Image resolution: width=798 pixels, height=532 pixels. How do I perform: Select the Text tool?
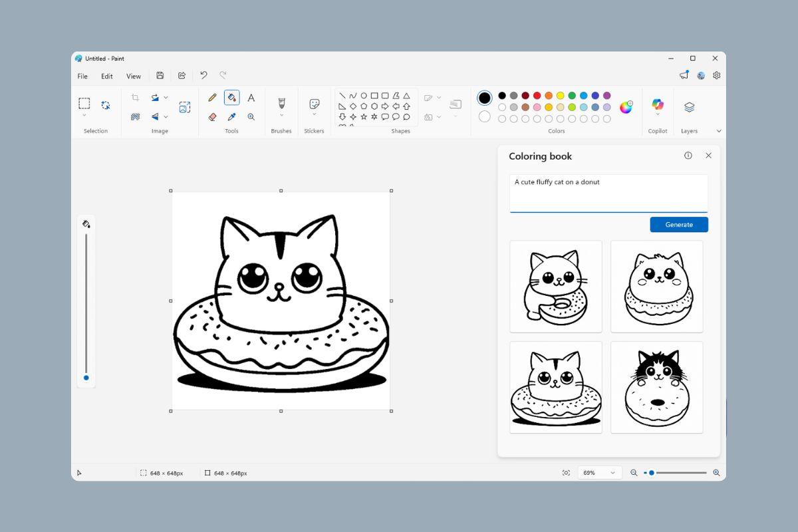(x=251, y=98)
